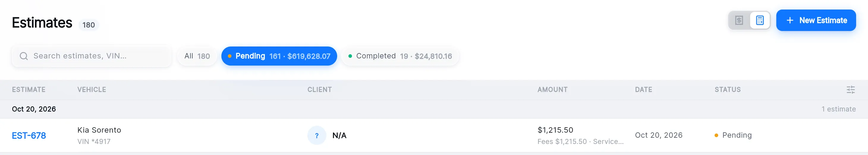The image size is (868, 155).
Task: Click the magnifier search icon
Action: [23, 56]
